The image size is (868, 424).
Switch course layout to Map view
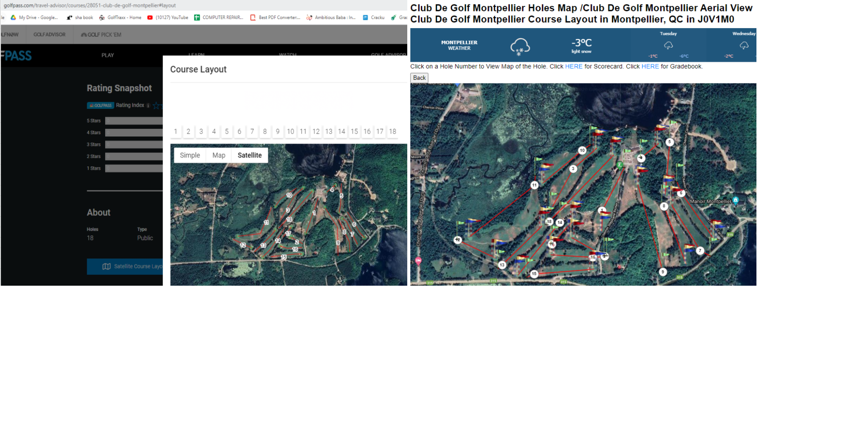(219, 155)
